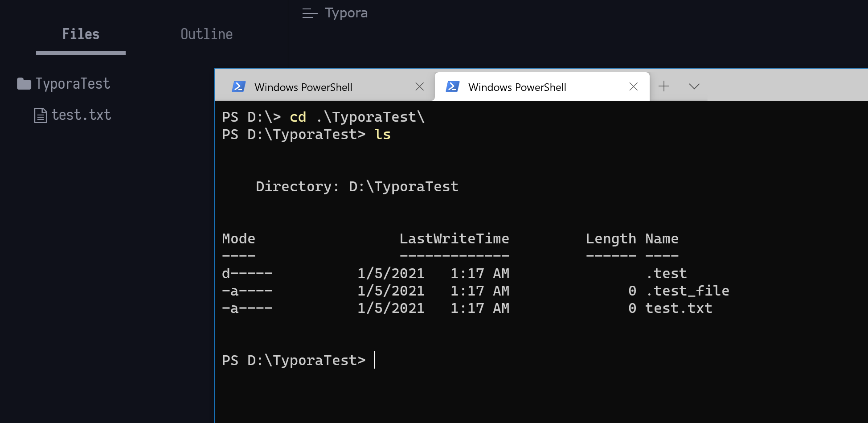Switch to the Outline tab
Screen dimensions: 868x423
[206, 34]
